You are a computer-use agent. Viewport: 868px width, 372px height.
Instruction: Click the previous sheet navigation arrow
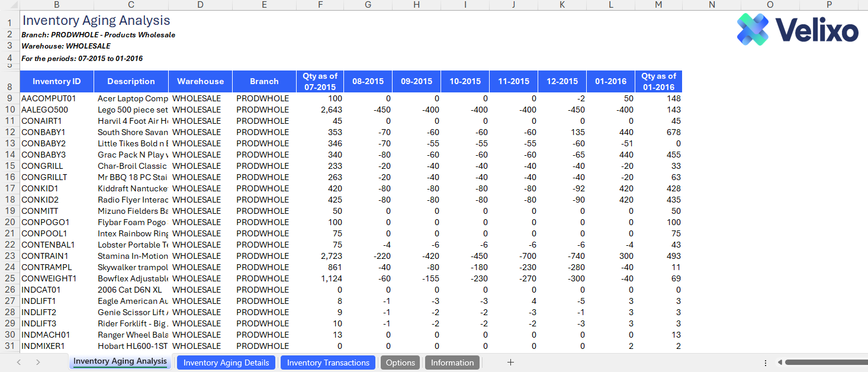[19, 363]
